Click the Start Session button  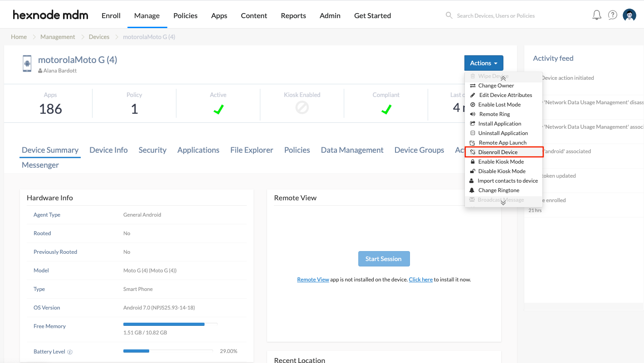pos(384,259)
